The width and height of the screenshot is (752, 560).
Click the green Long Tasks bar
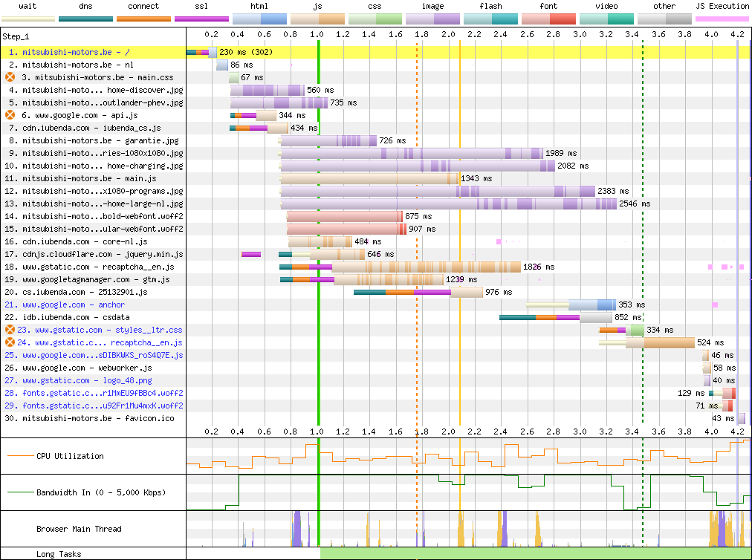(536, 554)
